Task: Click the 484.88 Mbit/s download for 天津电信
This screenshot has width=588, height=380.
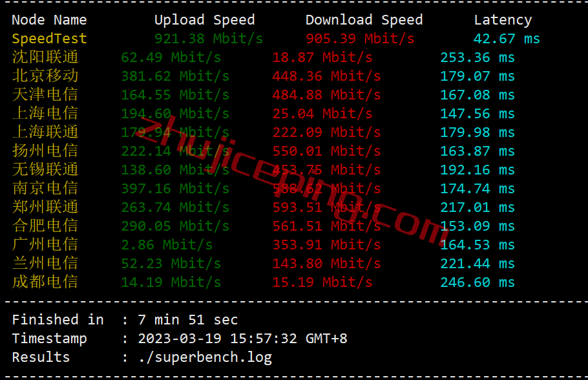Action: 326,95
